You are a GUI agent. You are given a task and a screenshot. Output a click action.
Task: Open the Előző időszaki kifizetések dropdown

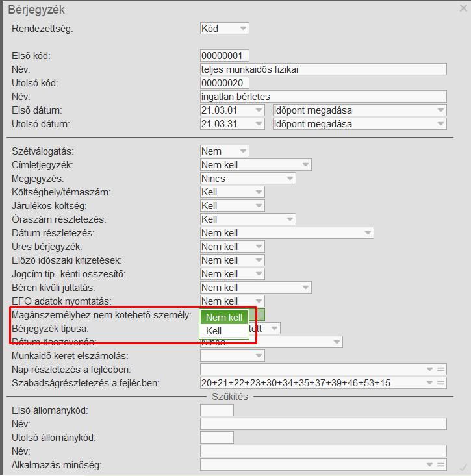tap(233, 260)
